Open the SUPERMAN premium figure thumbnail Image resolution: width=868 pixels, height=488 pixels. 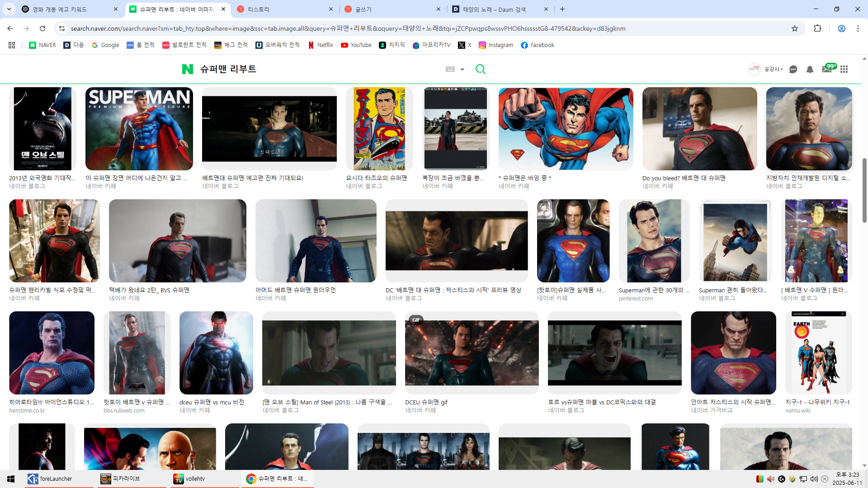point(139,129)
